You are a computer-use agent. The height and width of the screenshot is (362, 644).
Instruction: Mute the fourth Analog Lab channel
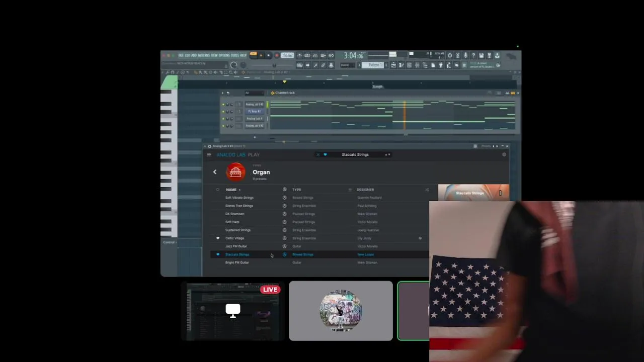tap(223, 126)
